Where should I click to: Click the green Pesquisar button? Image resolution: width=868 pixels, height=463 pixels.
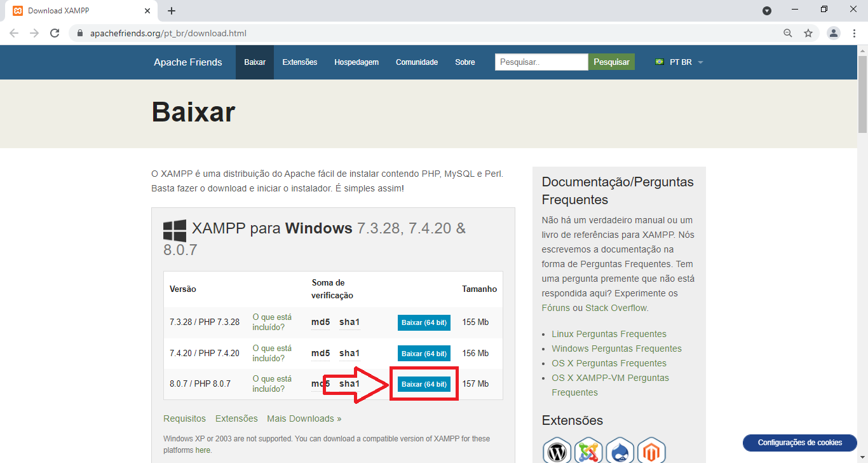click(x=611, y=62)
